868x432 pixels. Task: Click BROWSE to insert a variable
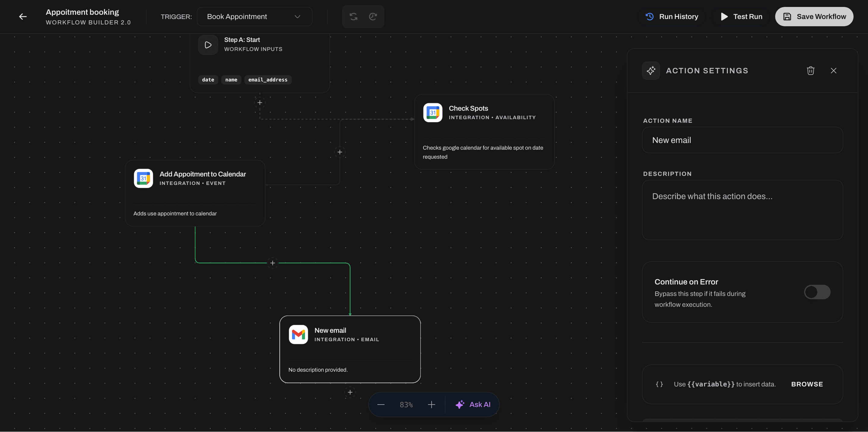807,384
